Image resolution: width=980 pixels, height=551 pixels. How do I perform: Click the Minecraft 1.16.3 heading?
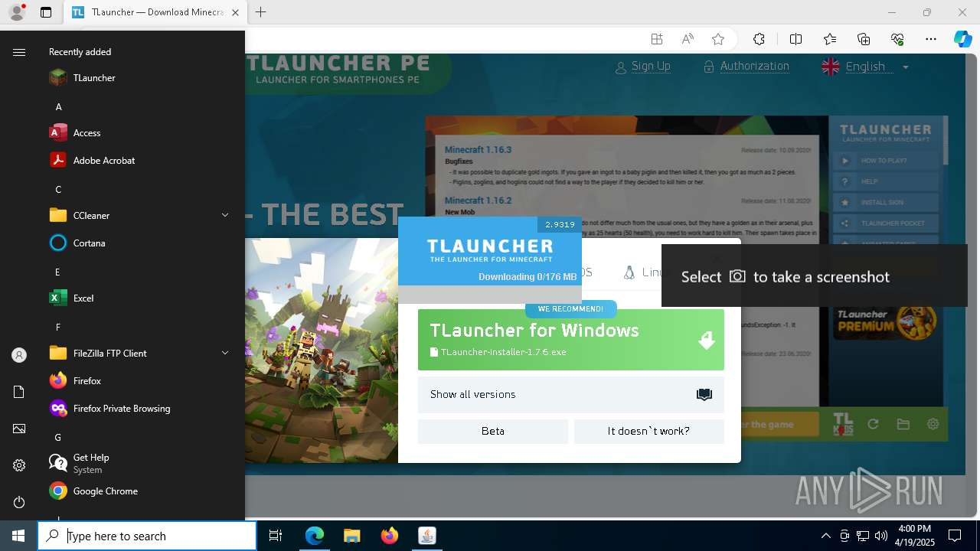tap(478, 150)
